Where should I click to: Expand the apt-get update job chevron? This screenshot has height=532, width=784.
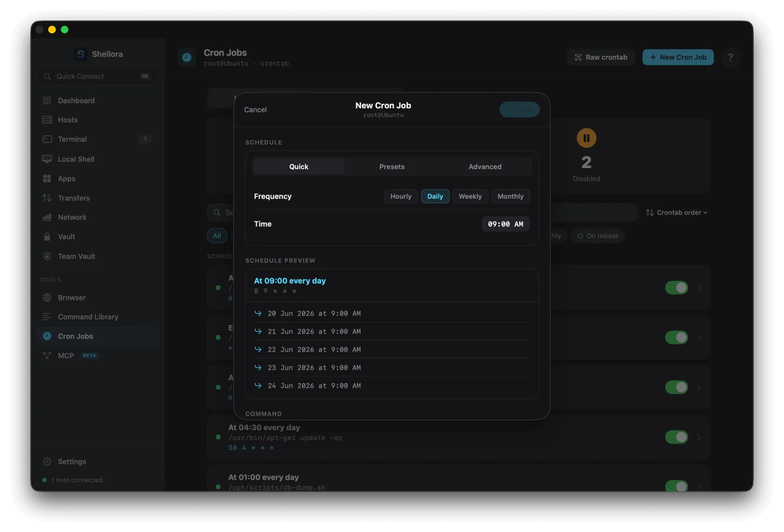(699, 437)
